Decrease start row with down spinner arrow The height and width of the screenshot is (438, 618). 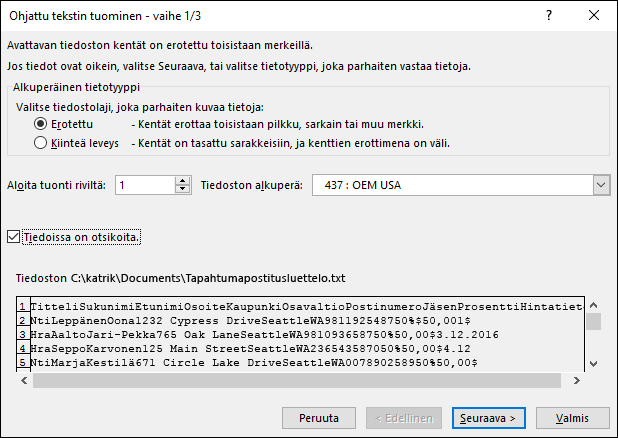(x=182, y=189)
